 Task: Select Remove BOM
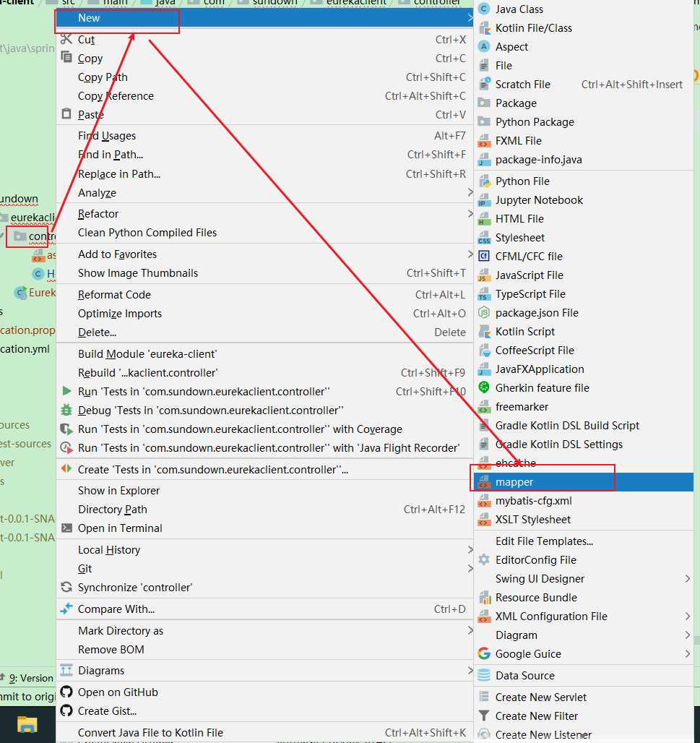click(x=264, y=649)
